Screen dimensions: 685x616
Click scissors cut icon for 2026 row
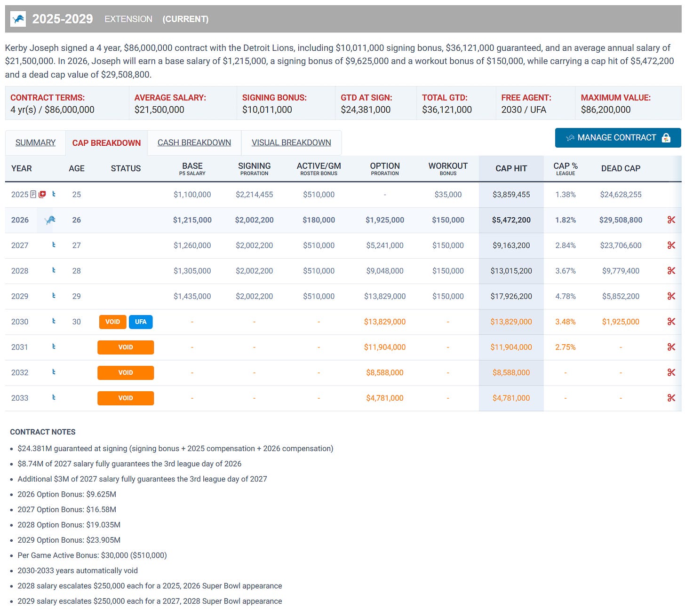(x=671, y=220)
